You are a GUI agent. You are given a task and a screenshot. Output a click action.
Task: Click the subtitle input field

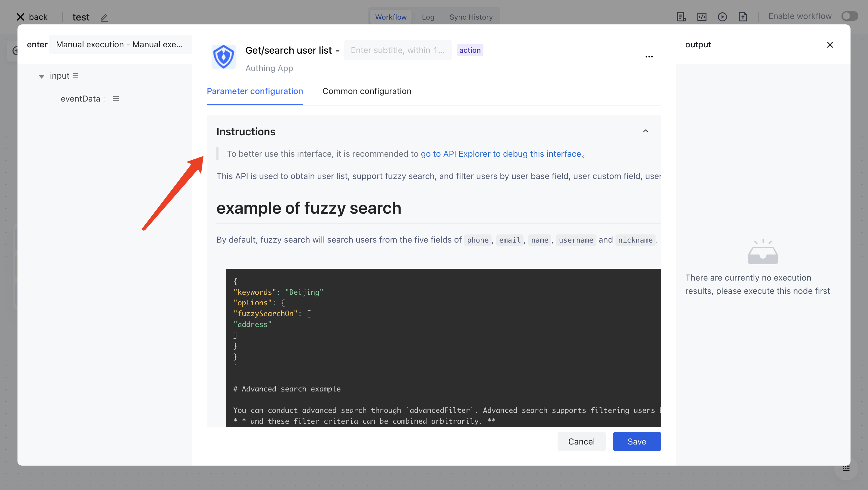(x=398, y=50)
